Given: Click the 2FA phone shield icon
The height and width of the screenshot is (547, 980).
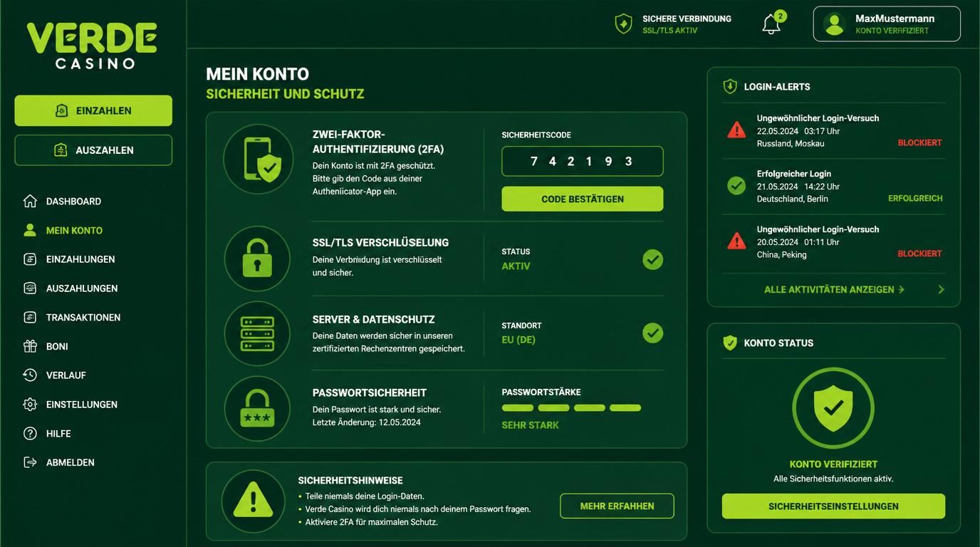Looking at the screenshot, I should (259, 159).
